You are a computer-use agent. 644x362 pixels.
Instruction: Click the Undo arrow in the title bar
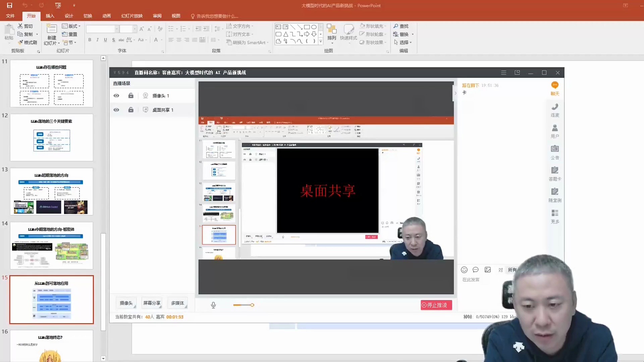24,5
